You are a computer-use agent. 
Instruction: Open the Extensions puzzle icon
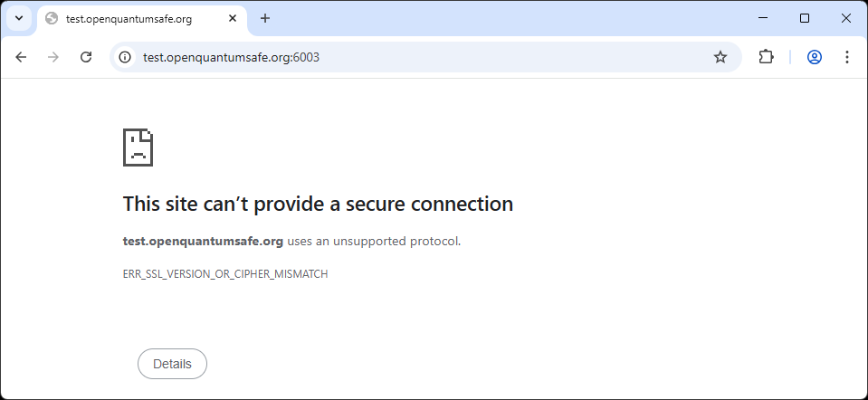tap(766, 57)
